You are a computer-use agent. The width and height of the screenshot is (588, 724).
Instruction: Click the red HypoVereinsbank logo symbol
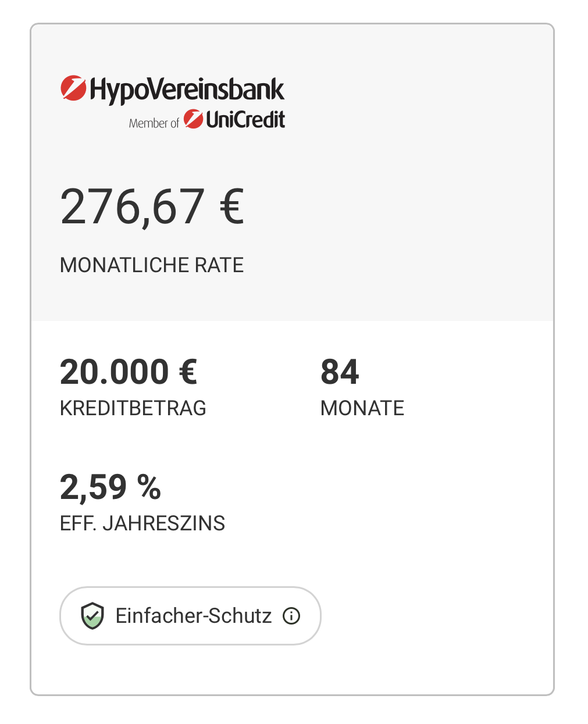coord(73,88)
